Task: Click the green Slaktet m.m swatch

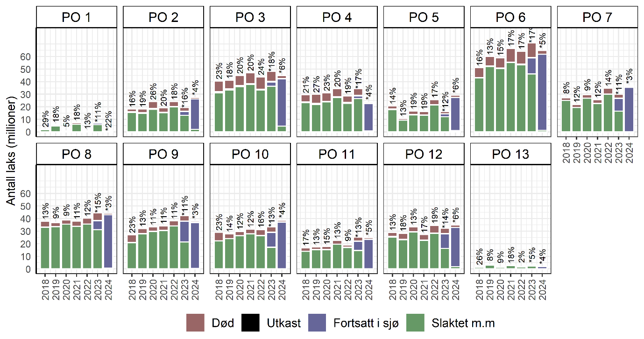Action: point(416,323)
